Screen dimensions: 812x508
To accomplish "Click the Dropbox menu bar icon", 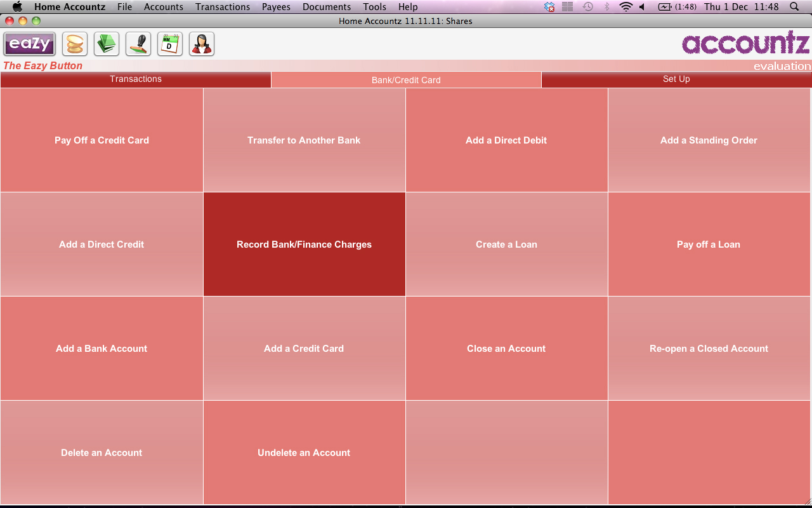I will point(549,7).
